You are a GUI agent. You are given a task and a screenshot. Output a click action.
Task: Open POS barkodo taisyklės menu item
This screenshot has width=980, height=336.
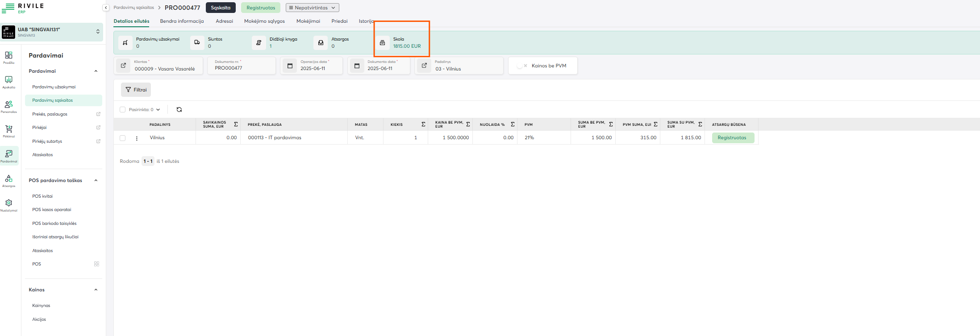(54, 224)
